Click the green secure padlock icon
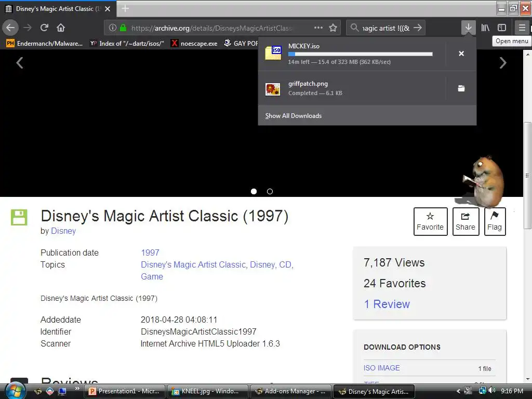Image resolution: width=532 pixels, height=399 pixels. tap(123, 28)
